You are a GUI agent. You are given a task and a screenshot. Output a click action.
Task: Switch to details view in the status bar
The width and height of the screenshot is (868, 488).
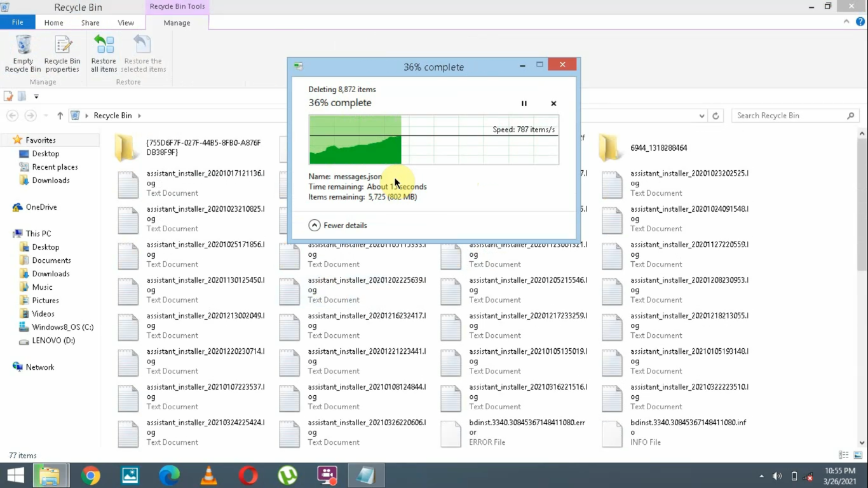pos(843,455)
